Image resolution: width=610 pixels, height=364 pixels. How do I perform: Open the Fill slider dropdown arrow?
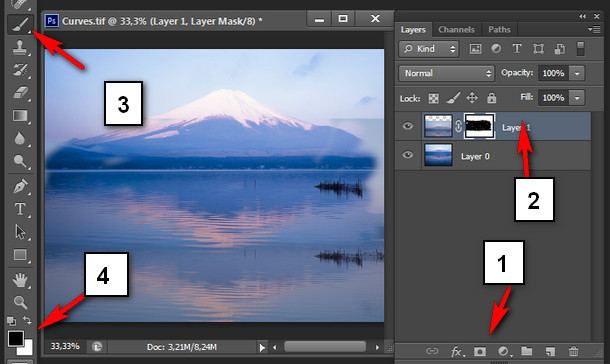pyautogui.click(x=577, y=98)
